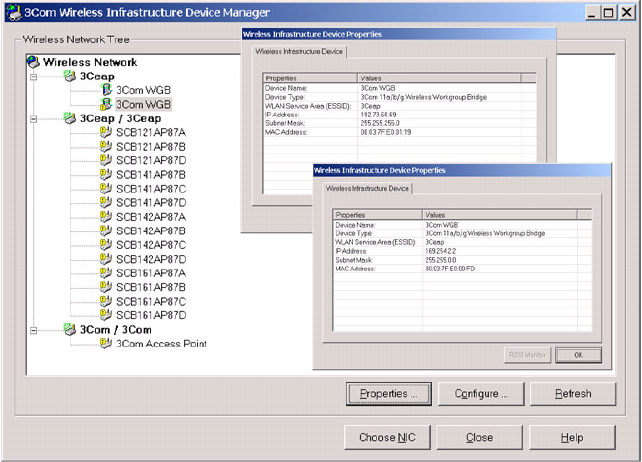This screenshot has height=462, width=642.
Task: Click the SCB161AP87D device icon
Action: point(105,315)
